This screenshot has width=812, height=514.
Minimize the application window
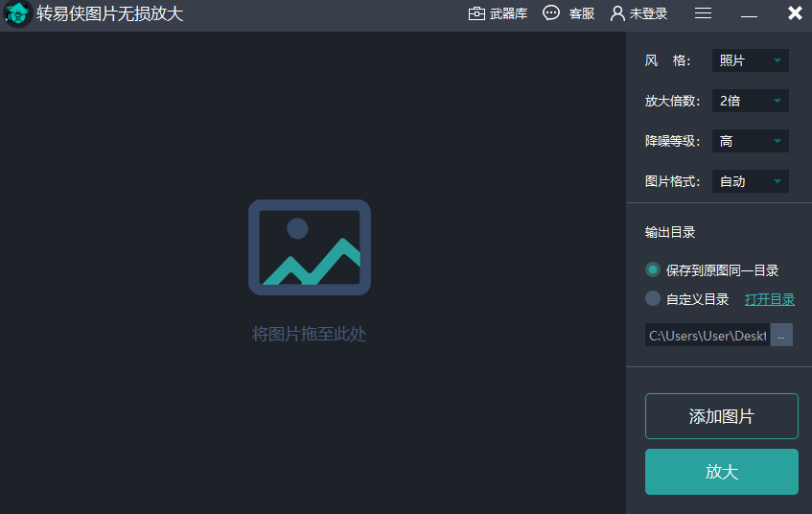749,14
